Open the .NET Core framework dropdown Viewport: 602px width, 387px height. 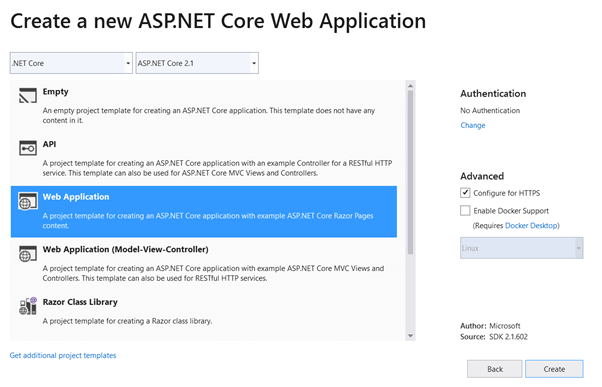point(71,63)
